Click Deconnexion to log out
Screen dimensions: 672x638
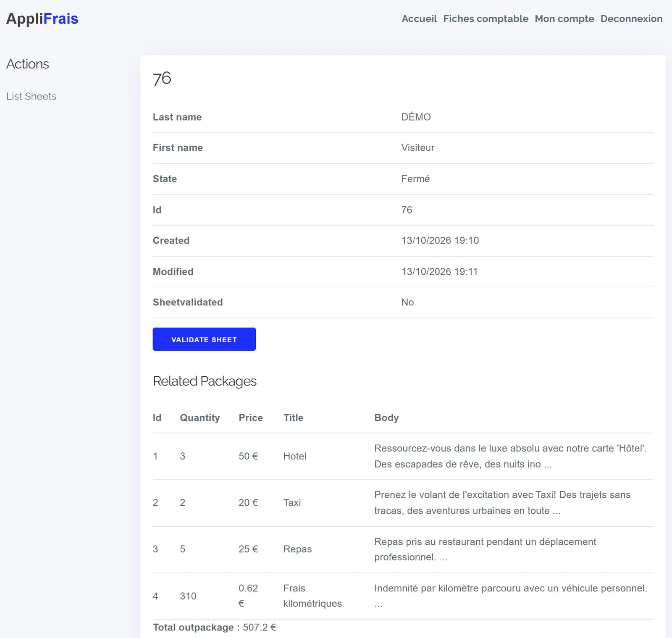[x=631, y=18]
